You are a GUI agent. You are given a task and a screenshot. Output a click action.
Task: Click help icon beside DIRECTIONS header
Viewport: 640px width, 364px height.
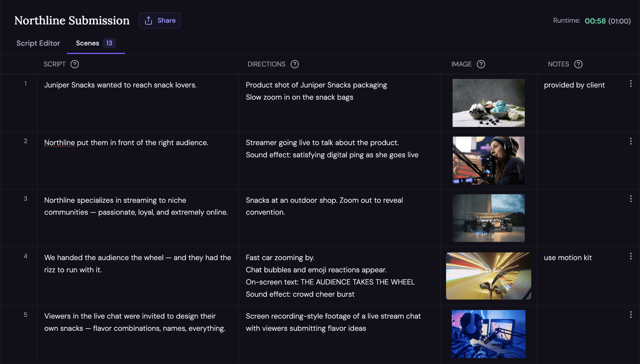[295, 64]
